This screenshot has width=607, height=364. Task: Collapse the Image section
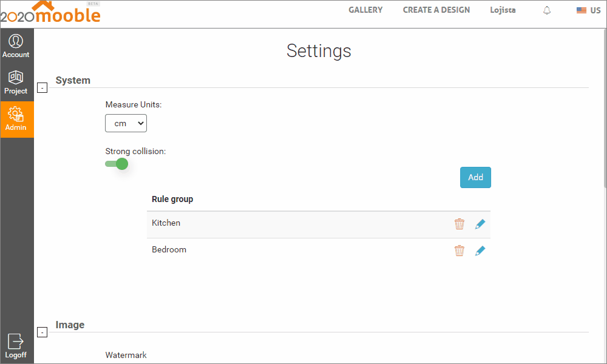point(42,332)
